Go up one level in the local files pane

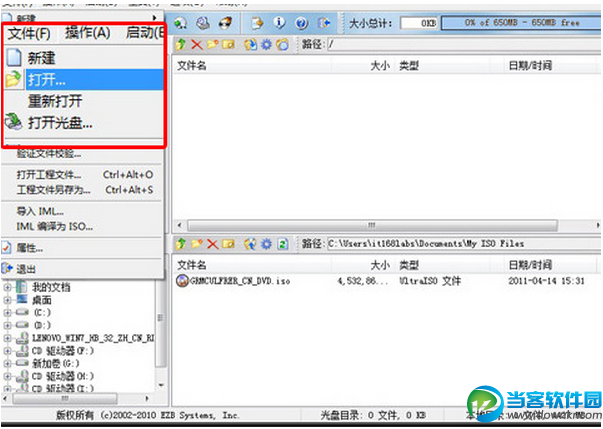click(x=180, y=244)
